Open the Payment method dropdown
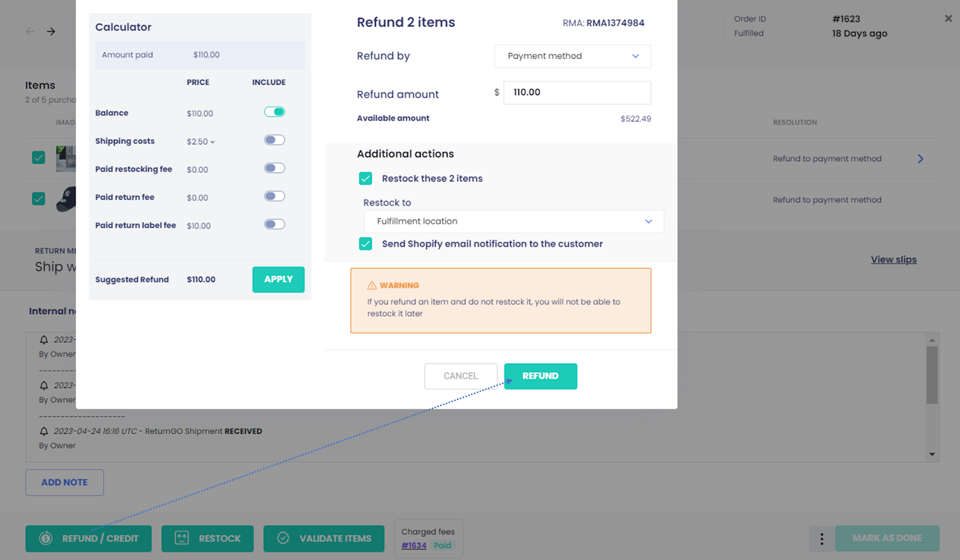Screen dimensions: 960x560 pyautogui.click(x=572, y=56)
